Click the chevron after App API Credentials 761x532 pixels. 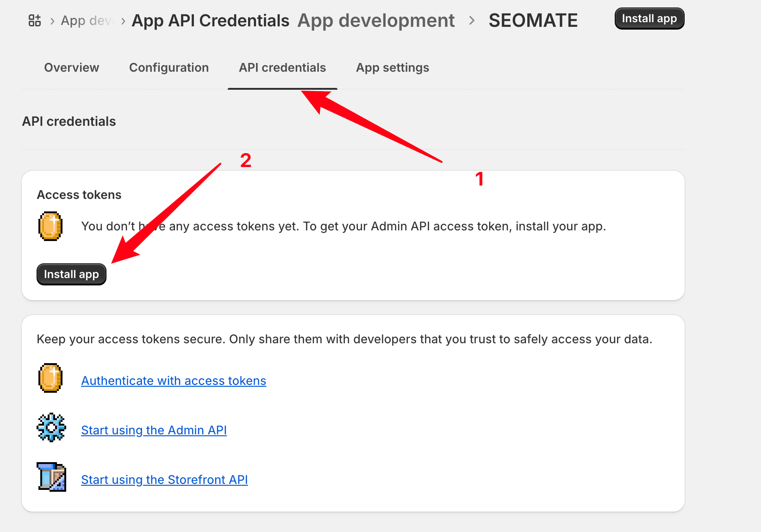(123, 20)
